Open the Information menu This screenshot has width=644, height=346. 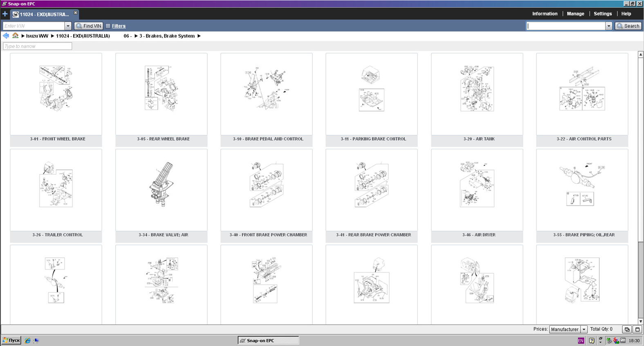[545, 13]
